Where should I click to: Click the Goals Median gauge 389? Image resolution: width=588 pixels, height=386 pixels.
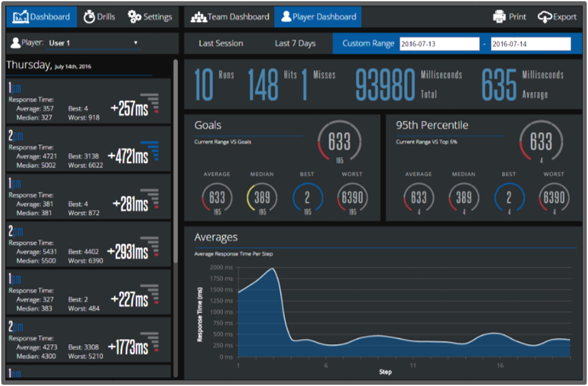[262, 197]
